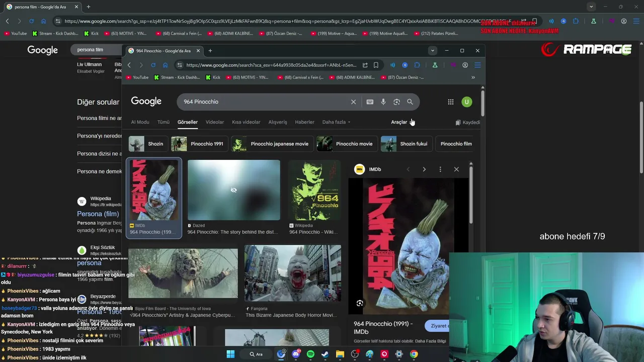This screenshot has height=362, width=644.
Task: Share the page from the front address bar
Action: [x=365, y=65]
